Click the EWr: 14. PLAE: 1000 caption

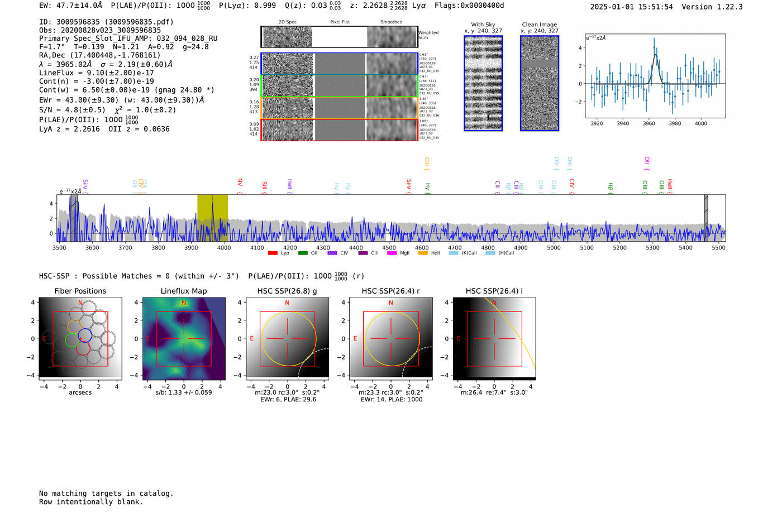(391, 399)
